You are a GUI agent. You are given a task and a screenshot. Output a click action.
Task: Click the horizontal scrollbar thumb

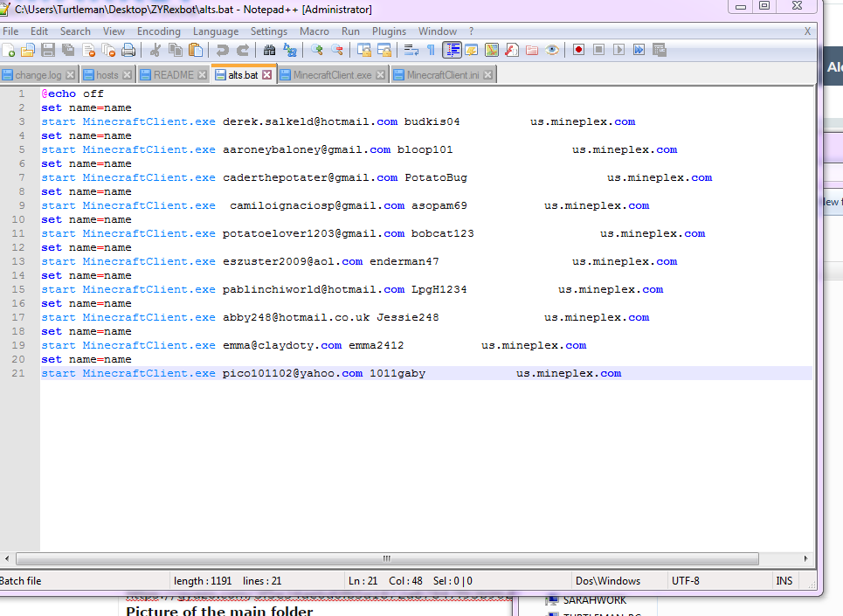click(x=387, y=558)
